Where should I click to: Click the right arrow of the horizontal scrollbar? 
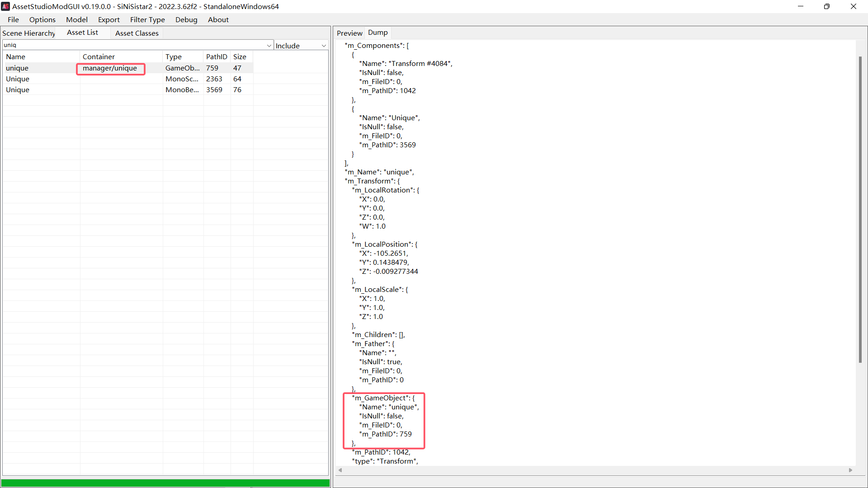(x=850, y=470)
